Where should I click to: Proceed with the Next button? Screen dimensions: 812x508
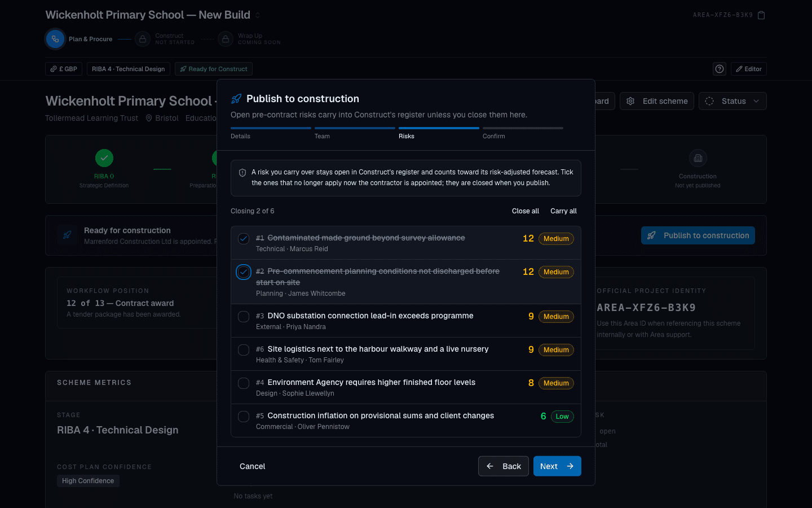point(557,466)
